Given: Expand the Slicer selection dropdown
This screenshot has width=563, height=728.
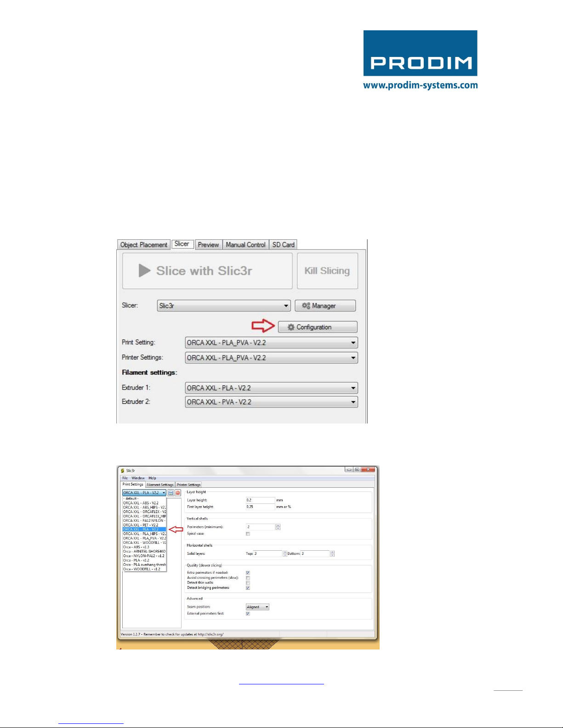Looking at the screenshot, I should 224,306.
